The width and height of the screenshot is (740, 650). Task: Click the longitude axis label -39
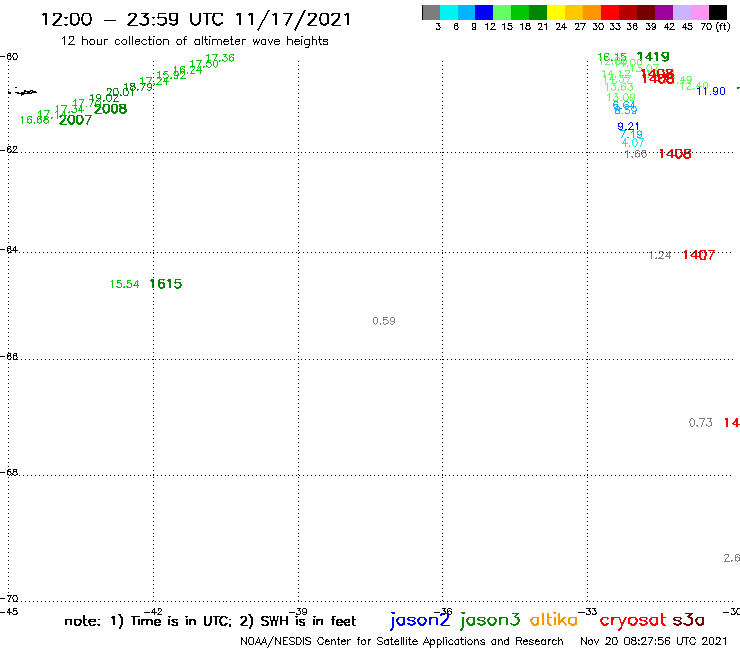pyautogui.click(x=298, y=612)
